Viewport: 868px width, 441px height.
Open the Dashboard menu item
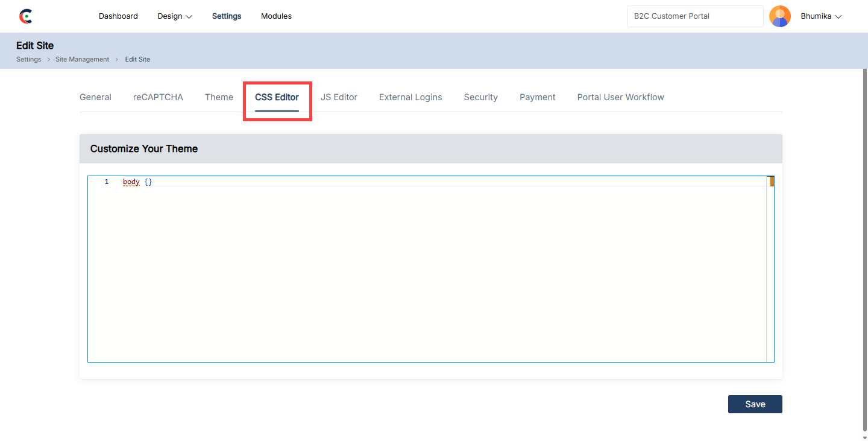click(118, 16)
